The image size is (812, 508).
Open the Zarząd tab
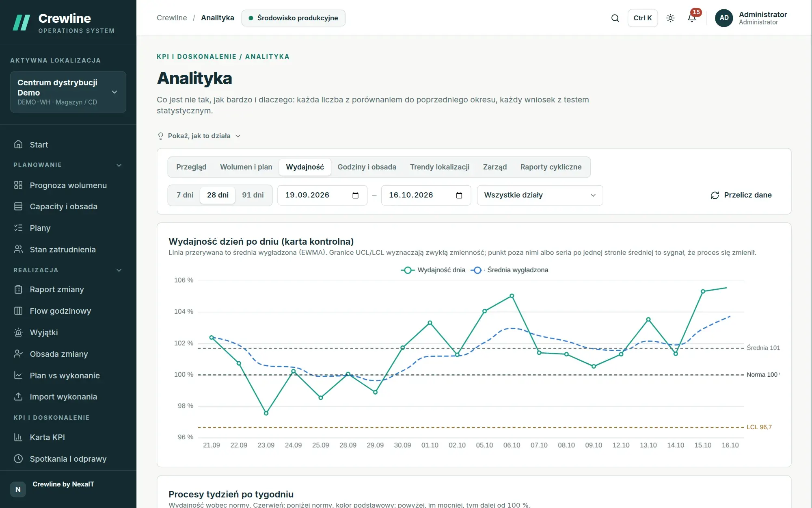click(x=495, y=167)
